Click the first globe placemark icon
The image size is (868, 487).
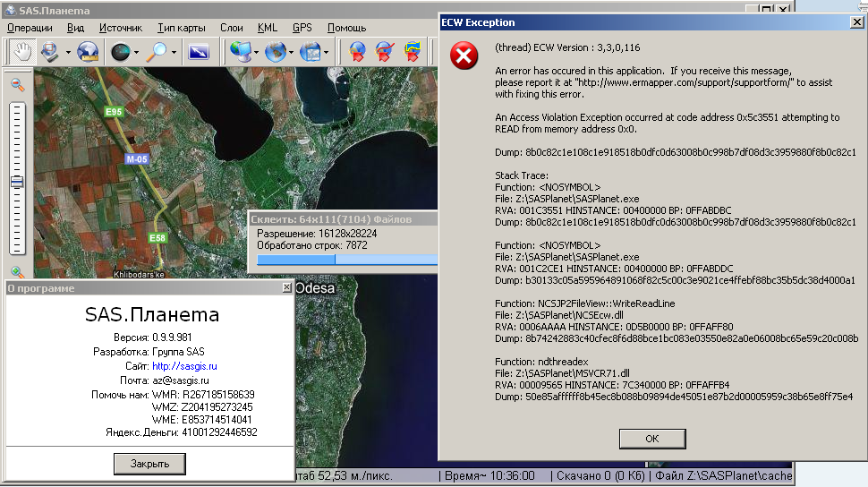(x=357, y=52)
